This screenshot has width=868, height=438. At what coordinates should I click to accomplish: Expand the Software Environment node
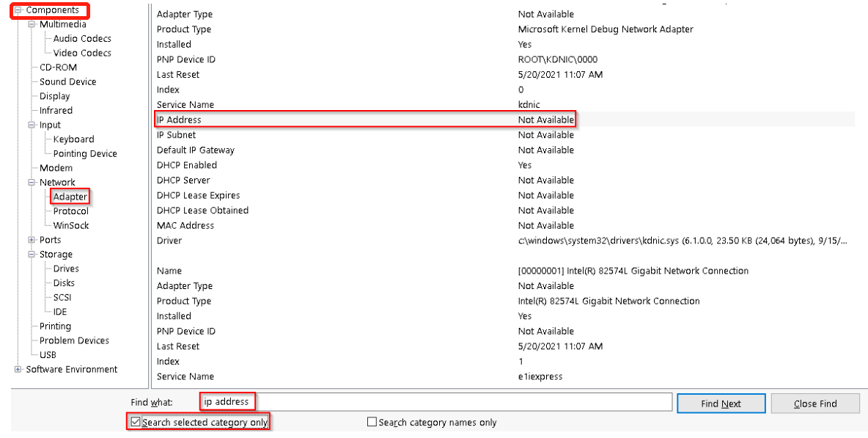click(x=18, y=370)
